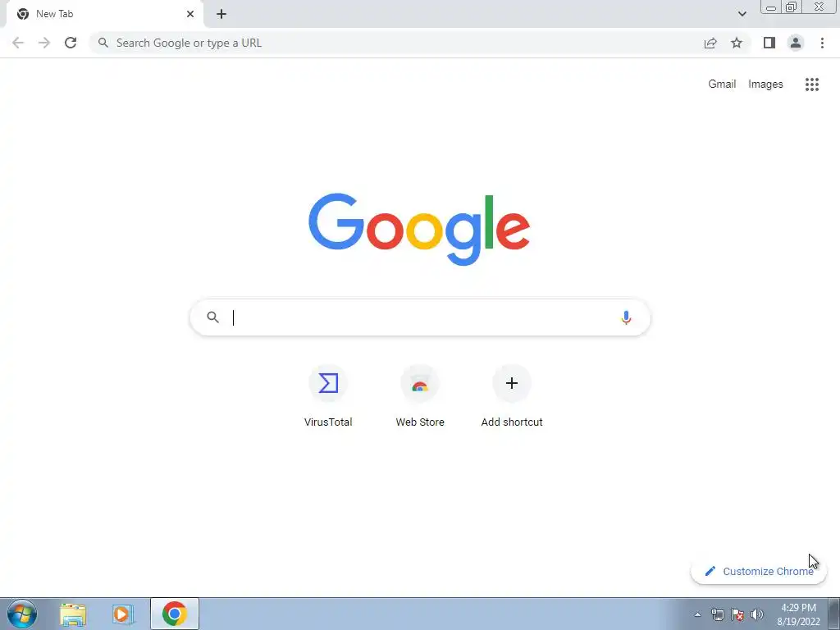Select the New Tab tab
This screenshot has height=630, width=840.
click(105, 14)
